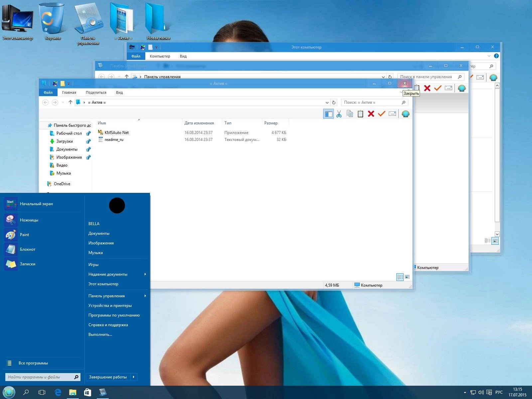Click the scissors Cut icon in Актив window

point(339,114)
